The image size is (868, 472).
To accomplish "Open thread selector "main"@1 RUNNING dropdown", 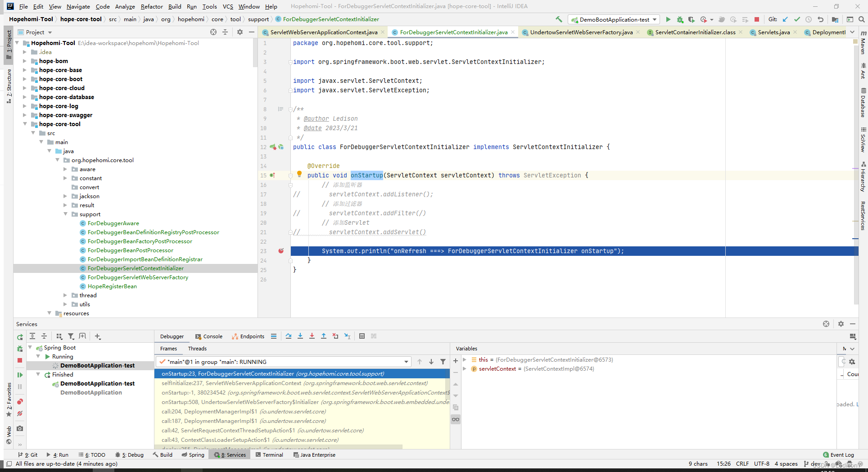I will point(283,362).
